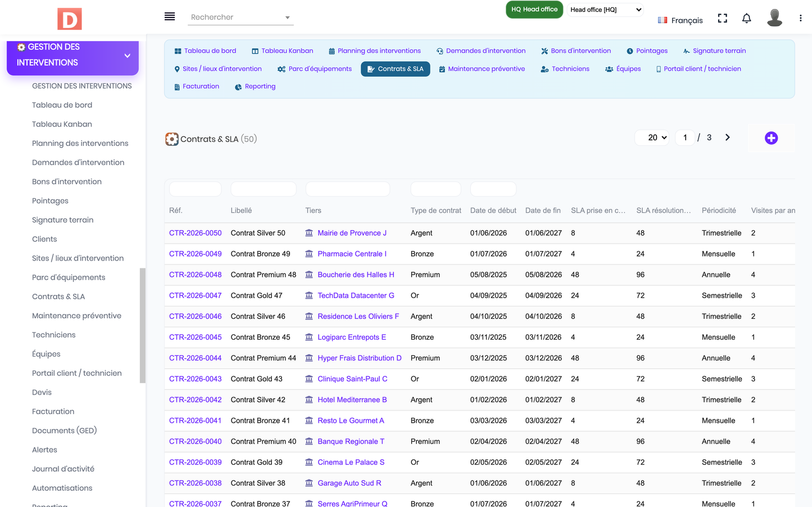Image resolution: width=812 pixels, height=507 pixels.
Task: Sort by the Date de fin column header
Action: 543,211
